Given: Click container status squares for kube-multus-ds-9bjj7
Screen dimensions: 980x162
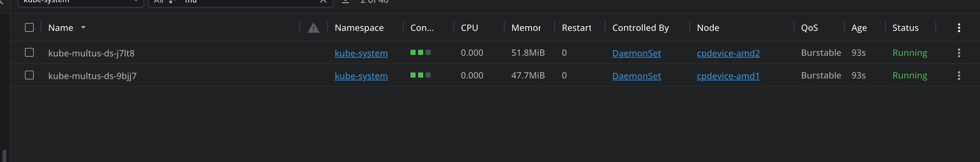Looking at the screenshot, I should pos(420,75).
